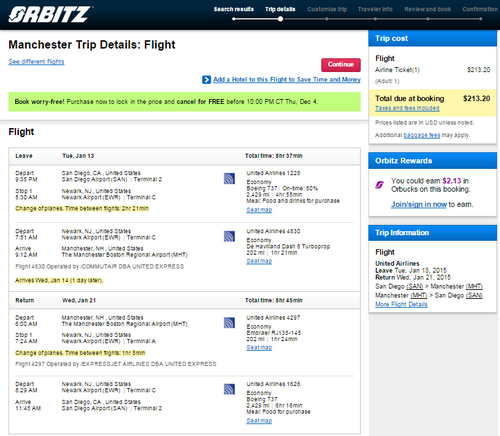
Task: Click the Orbitz Rewards panel header
Action: (x=432, y=161)
